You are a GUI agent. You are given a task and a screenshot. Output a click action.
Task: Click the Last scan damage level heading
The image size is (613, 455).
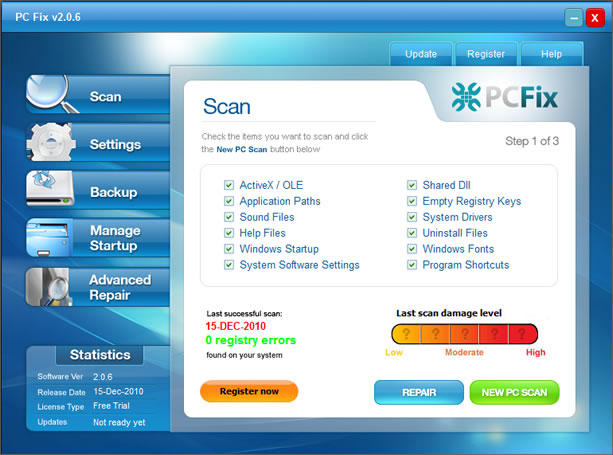(449, 313)
